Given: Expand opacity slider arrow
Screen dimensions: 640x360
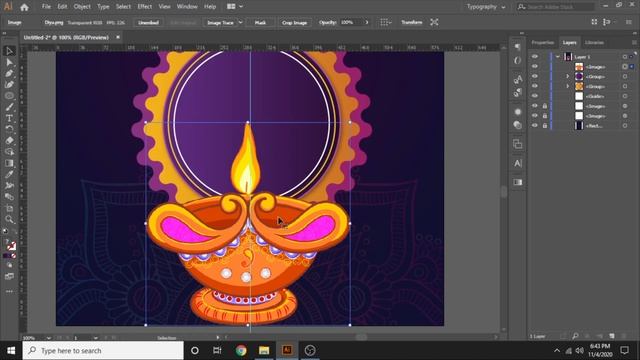Looking at the screenshot, I should 367,22.
